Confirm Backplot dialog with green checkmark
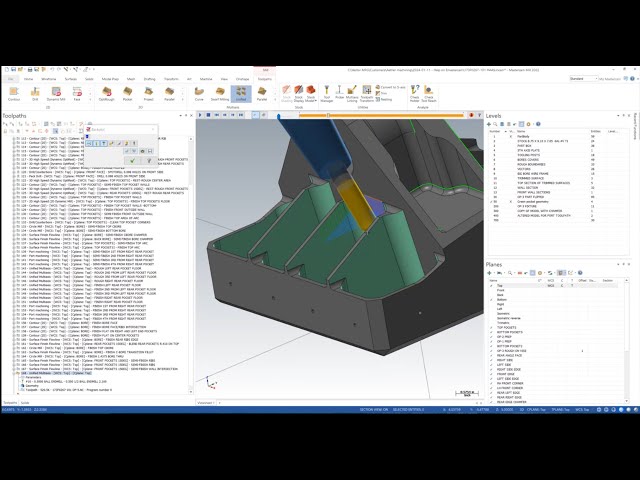Image resolution: width=640 pixels, height=480 pixels. coord(132,161)
